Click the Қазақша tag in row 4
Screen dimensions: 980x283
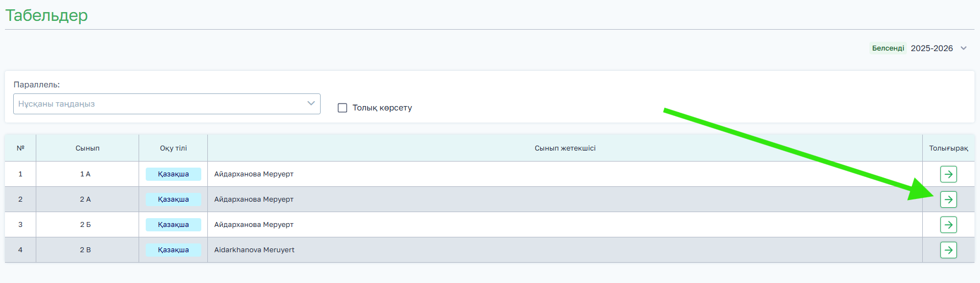click(173, 250)
